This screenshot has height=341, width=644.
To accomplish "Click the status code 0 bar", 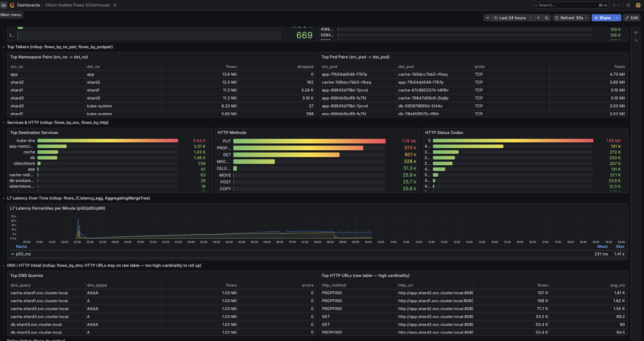I will (x=513, y=141).
